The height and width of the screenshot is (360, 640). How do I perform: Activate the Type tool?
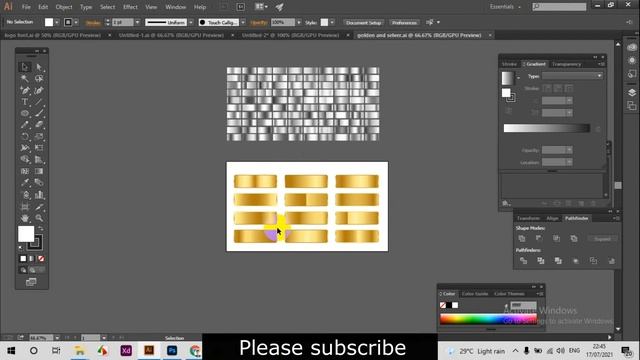pyautogui.click(x=25, y=102)
